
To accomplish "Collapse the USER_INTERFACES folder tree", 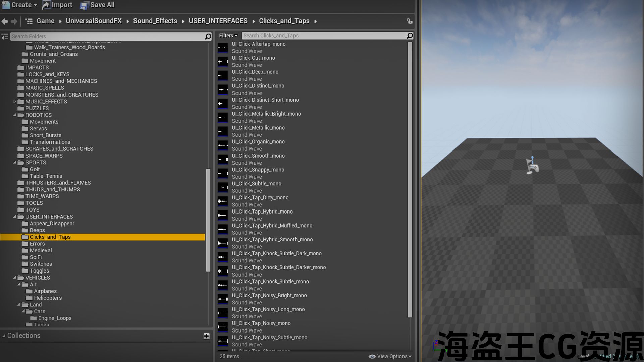I will pos(15,217).
